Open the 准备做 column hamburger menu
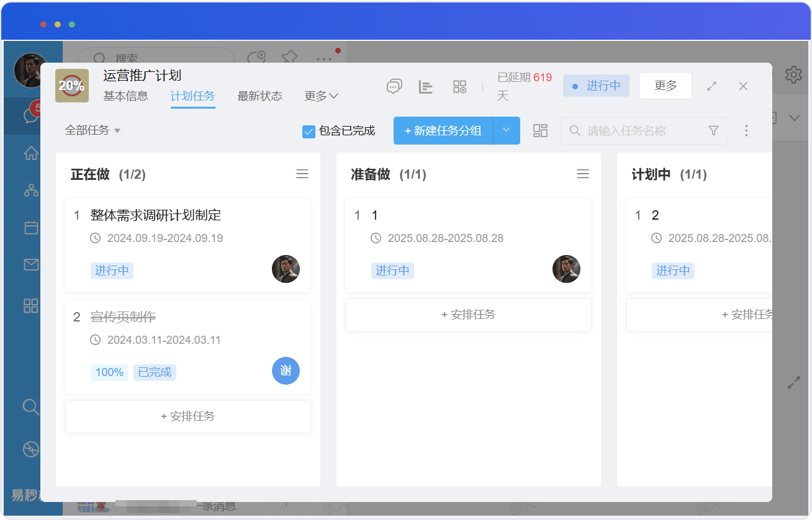 click(583, 174)
